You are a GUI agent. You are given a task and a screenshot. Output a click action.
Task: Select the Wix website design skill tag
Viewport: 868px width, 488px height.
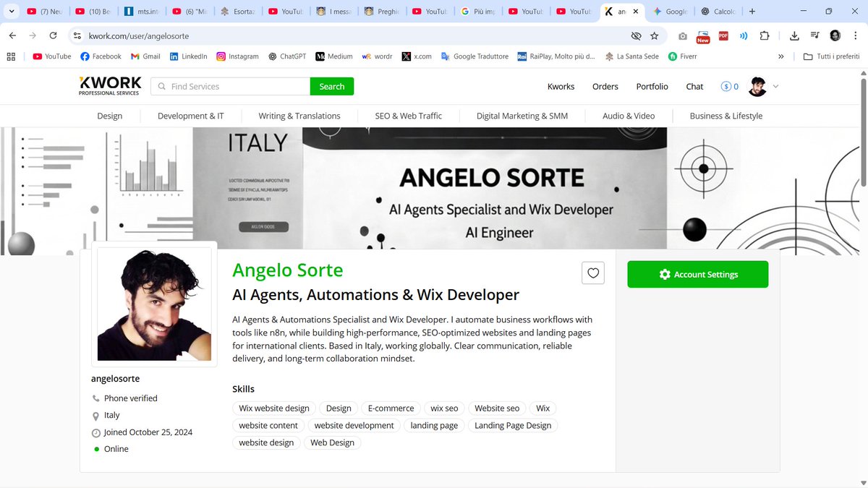click(x=274, y=408)
